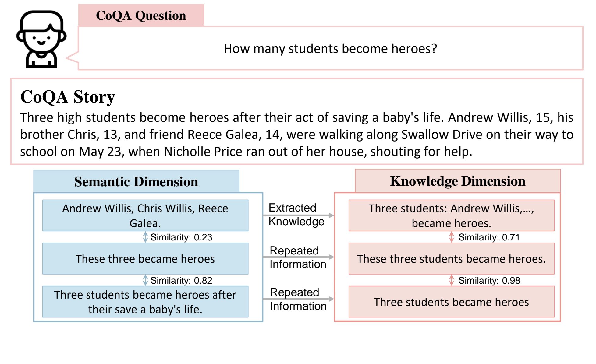596x364 pixels.
Task: Select the Knowledge Dimension header tab
Action: [x=458, y=181]
